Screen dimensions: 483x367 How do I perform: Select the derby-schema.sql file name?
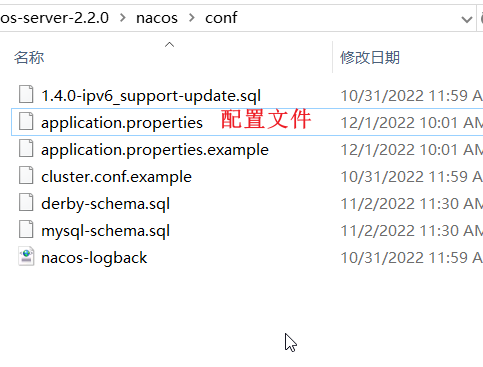click(105, 204)
